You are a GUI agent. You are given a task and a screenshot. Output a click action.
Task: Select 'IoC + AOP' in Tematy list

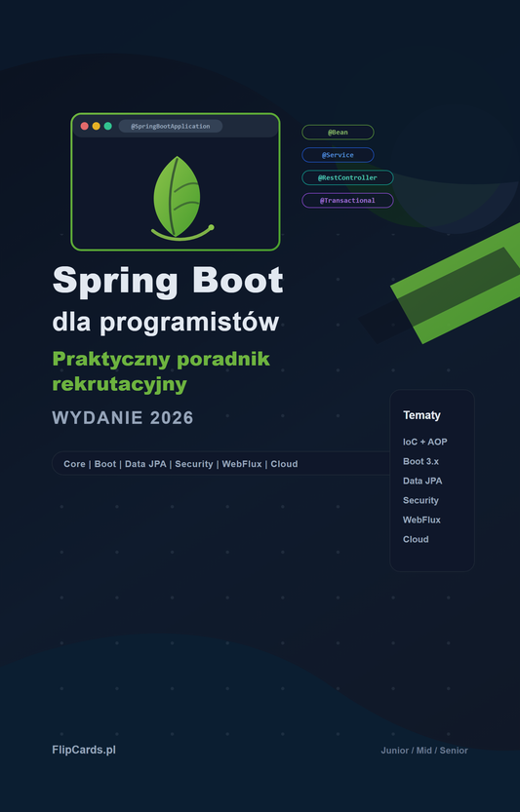[425, 442]
